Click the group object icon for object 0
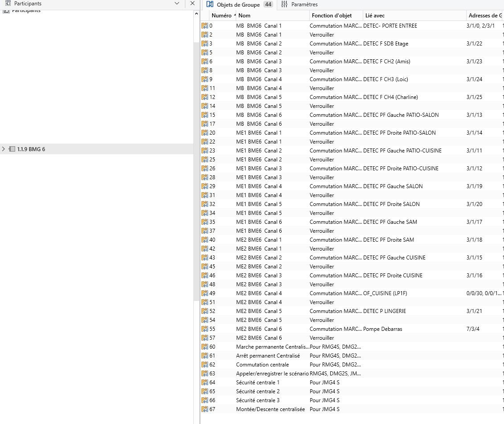 point(205,26)
